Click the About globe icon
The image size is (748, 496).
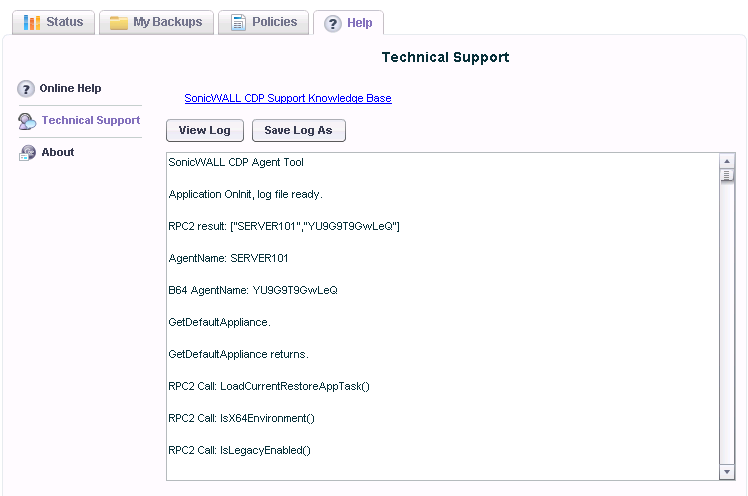(27, 153)
